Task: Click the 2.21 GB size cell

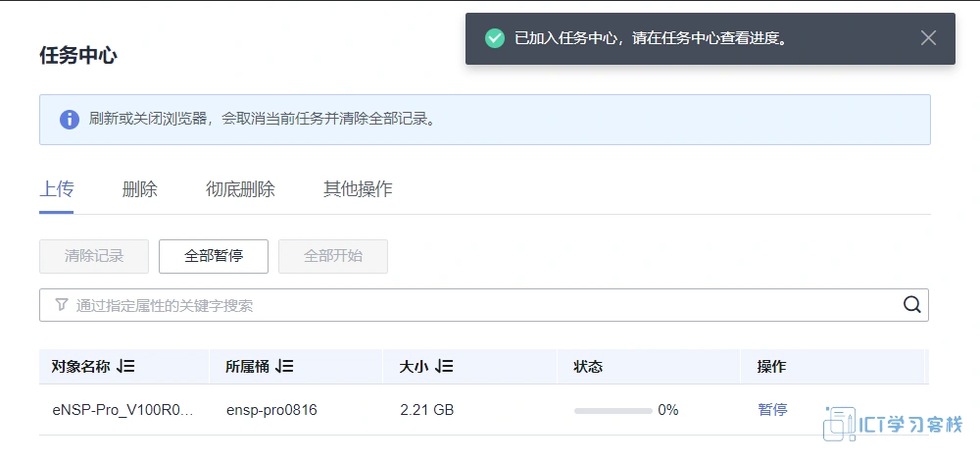Action: point(427,410)
